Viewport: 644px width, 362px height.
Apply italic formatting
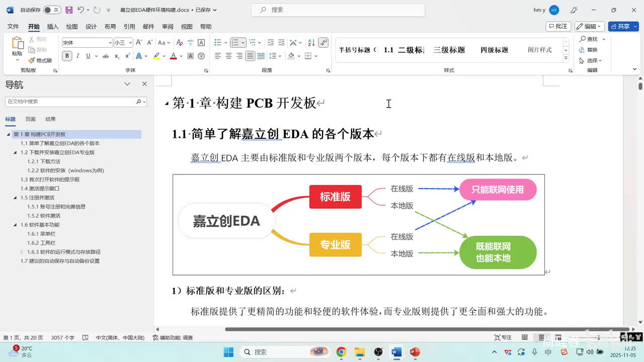tap(77, 56)
